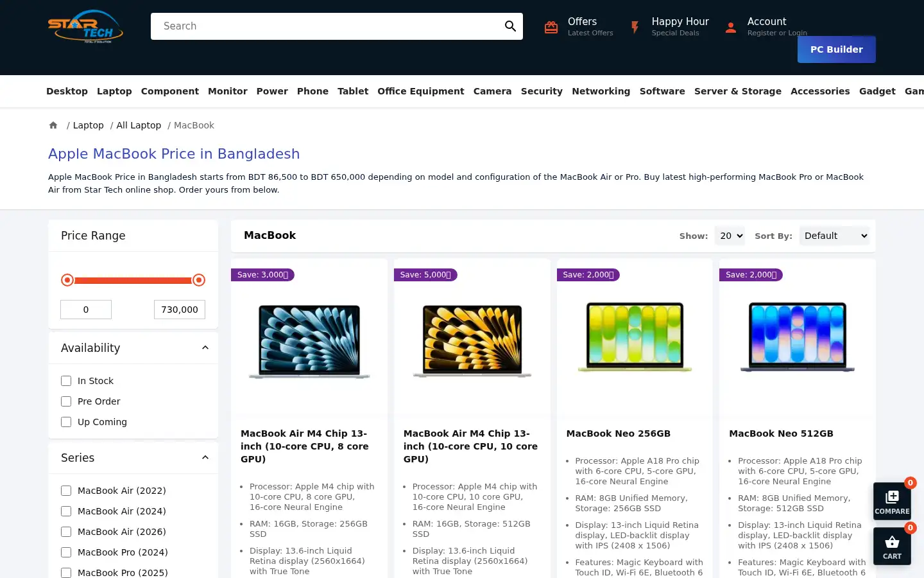Check the MacBook Pro (2024) filter
The width and height of the screenshot is (924, 578).
click(x=66, y=552)
